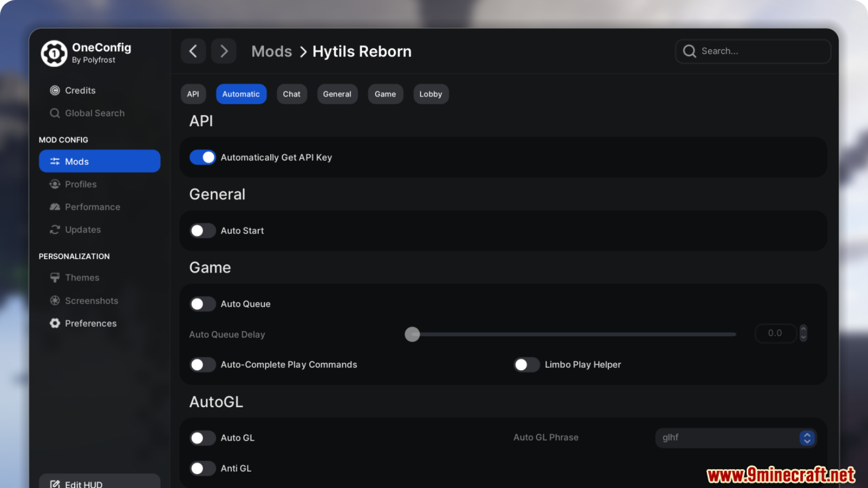Toggle Limbo Play Helper on

[x=527, y=365]
